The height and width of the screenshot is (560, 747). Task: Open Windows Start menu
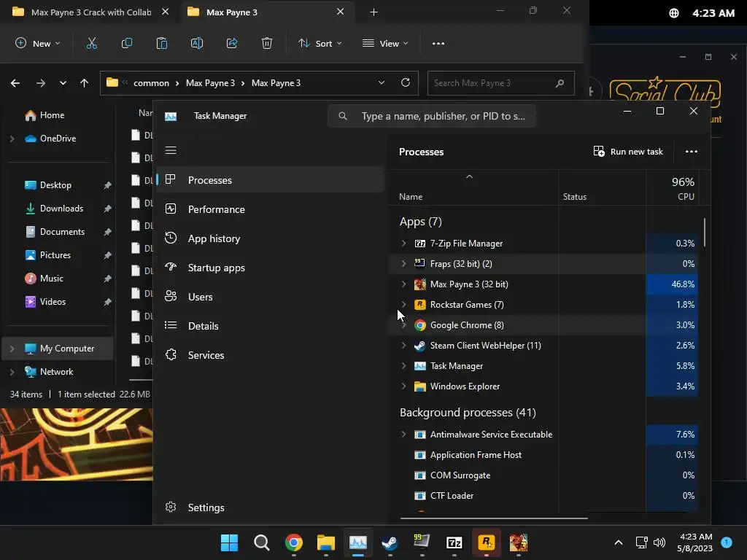coord(229,542)
